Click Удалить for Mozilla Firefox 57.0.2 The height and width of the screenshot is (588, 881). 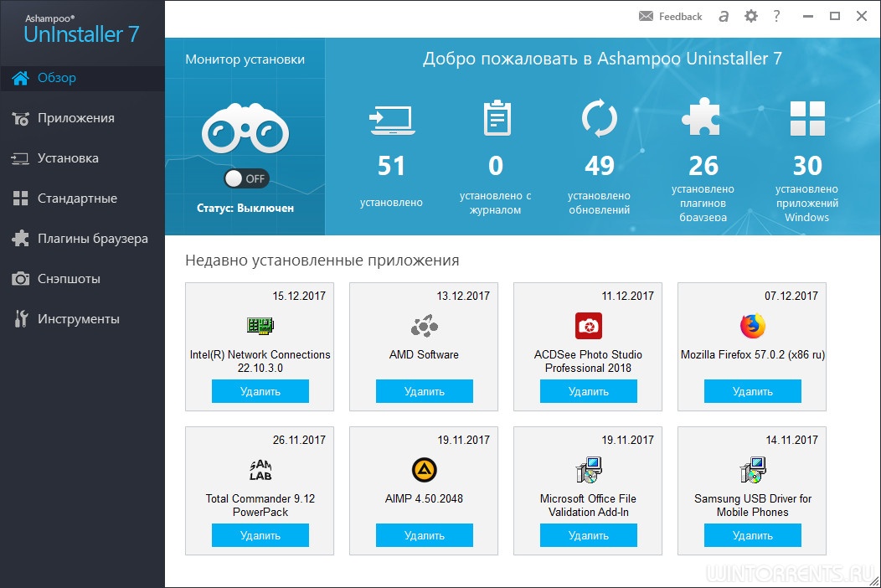pos(753,391)
